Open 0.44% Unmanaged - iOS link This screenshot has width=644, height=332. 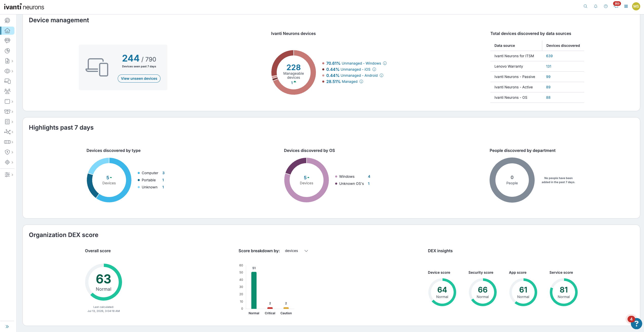point(348,69)
